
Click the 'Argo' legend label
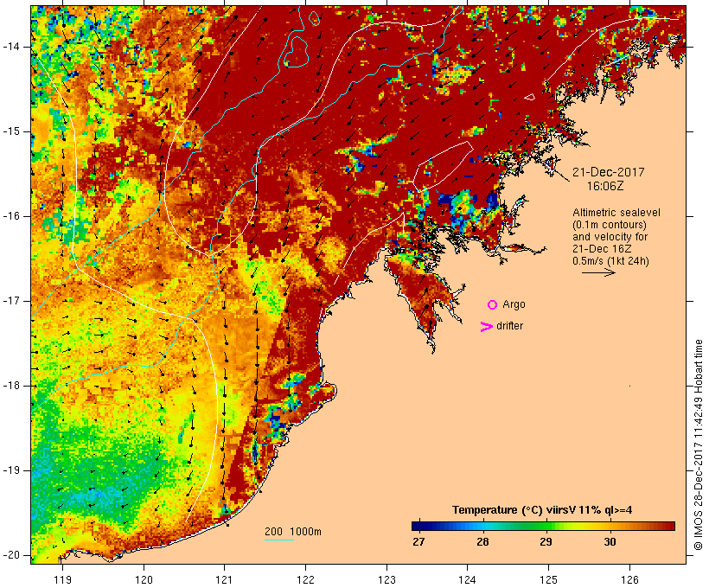[x=514, y=305]
